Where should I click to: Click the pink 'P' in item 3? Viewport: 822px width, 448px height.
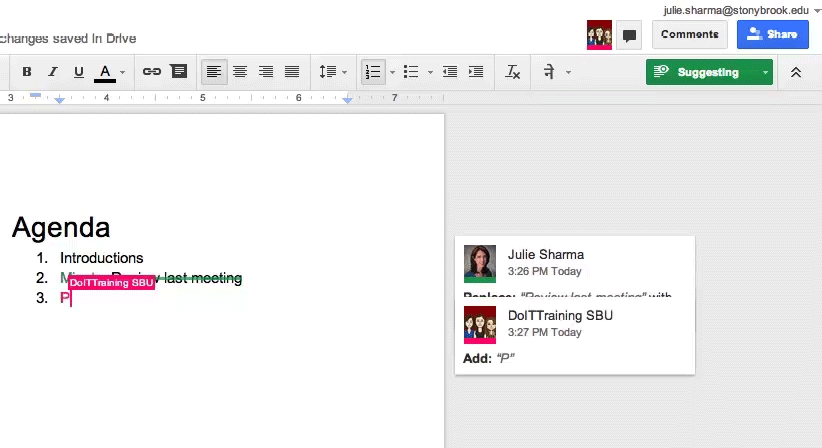coord(64,298)
